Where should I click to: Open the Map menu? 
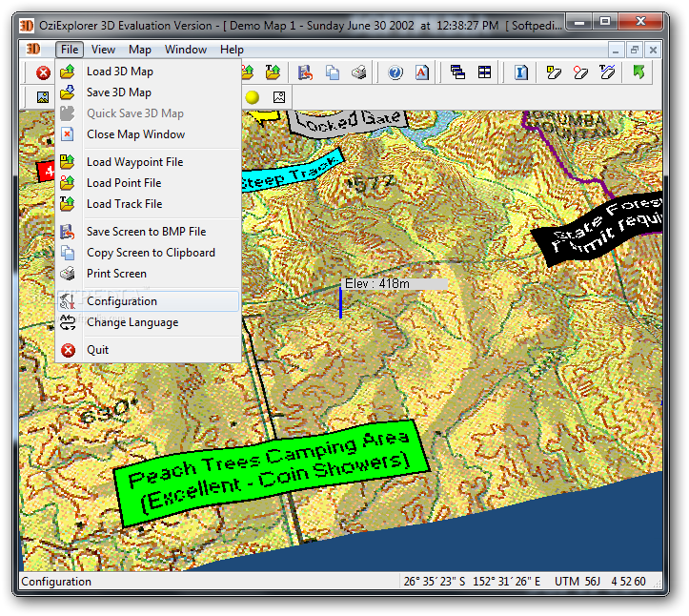click(x=140, y=50)
